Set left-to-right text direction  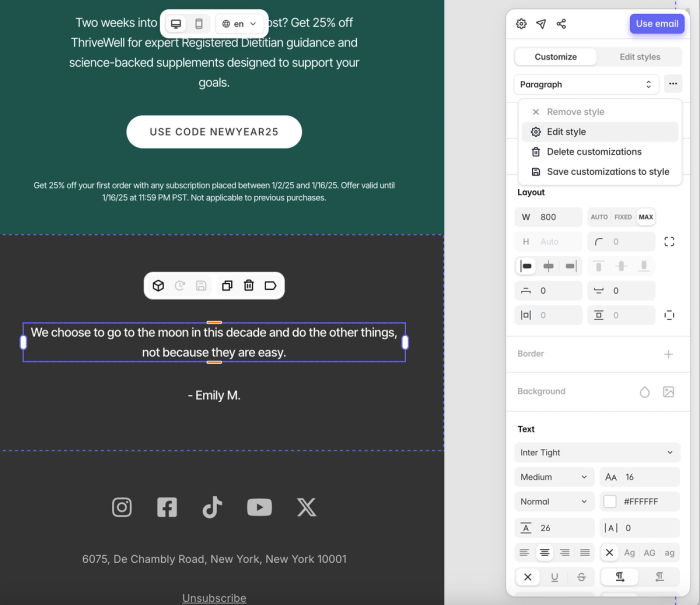pos(620,577)
